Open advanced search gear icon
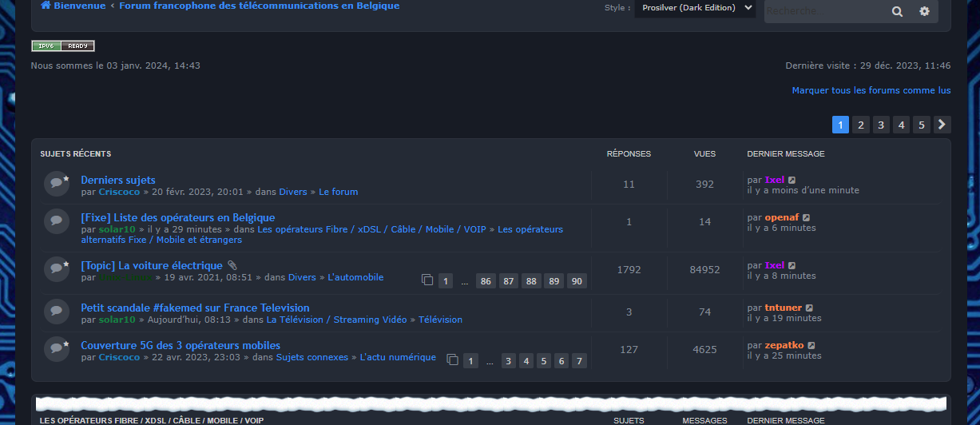This screenshot has height=425, width=980. click(x=925, y=11)
